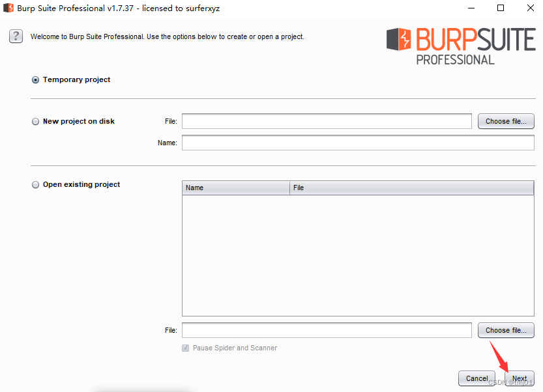
Task: Toggle Pause Spider and Scanner checkbox
Action: pyautogui.click(x=186, y=348)
